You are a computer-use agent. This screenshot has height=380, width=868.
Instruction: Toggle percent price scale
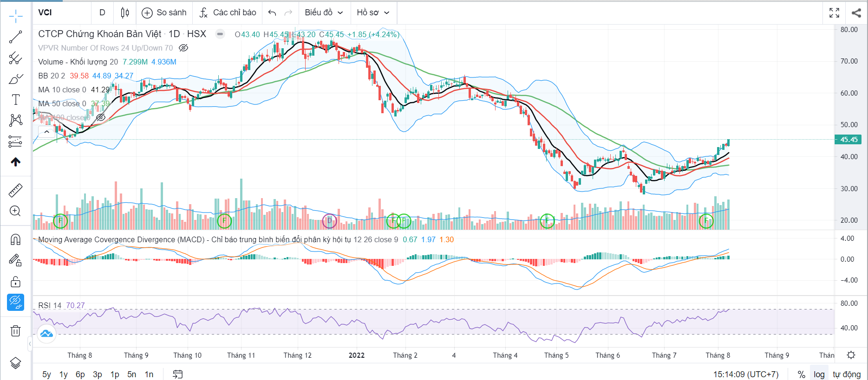pos(801,374)
